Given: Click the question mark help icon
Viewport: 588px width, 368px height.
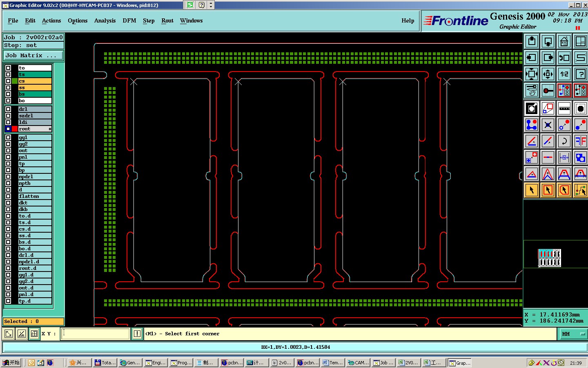Looking at the screenshot, I should click(581, 74).
